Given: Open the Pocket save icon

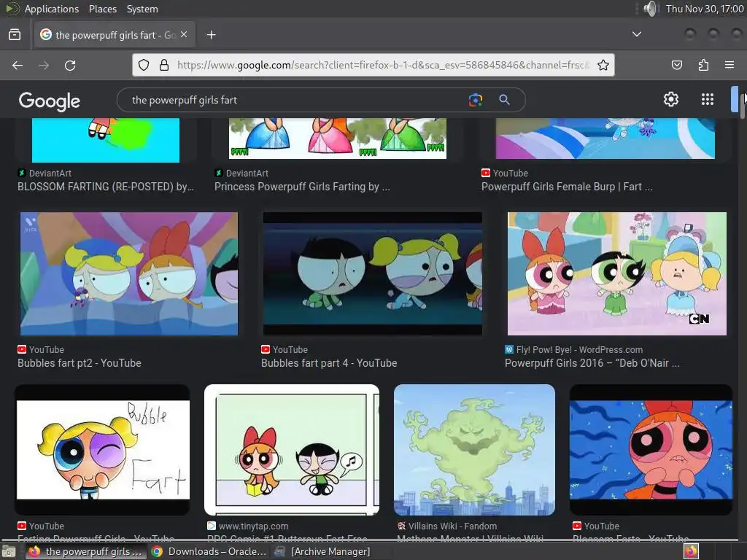Looking at the screenshot, I should 676,65.
